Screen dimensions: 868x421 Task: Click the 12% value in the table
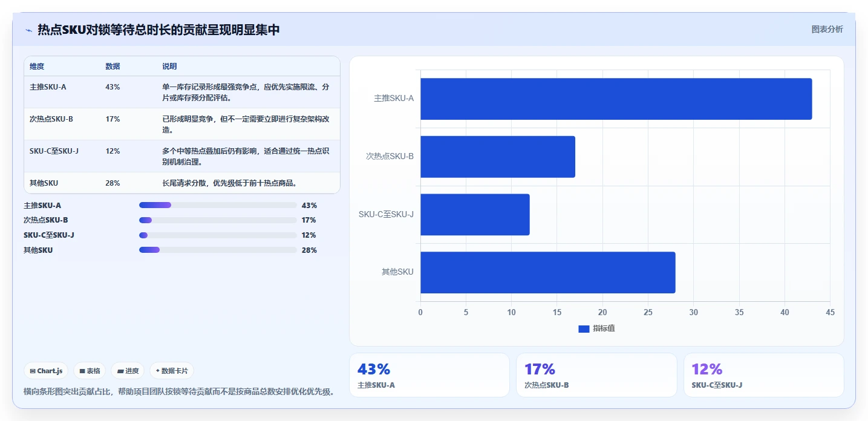click(113, 151)
